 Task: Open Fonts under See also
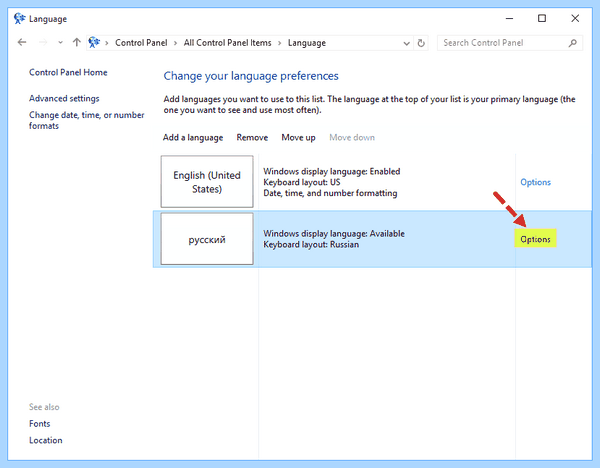39,424
